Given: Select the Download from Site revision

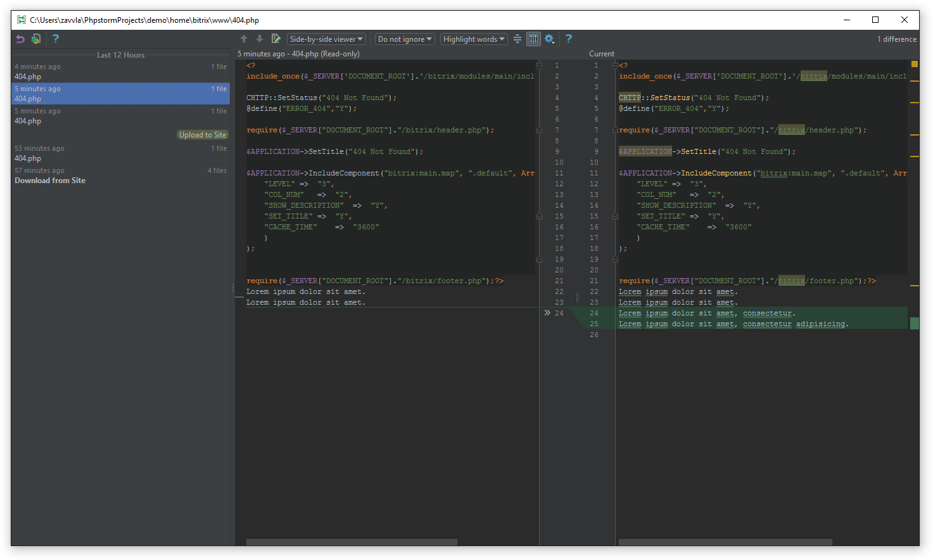Looking at the screenshot, I should [120, 176].
